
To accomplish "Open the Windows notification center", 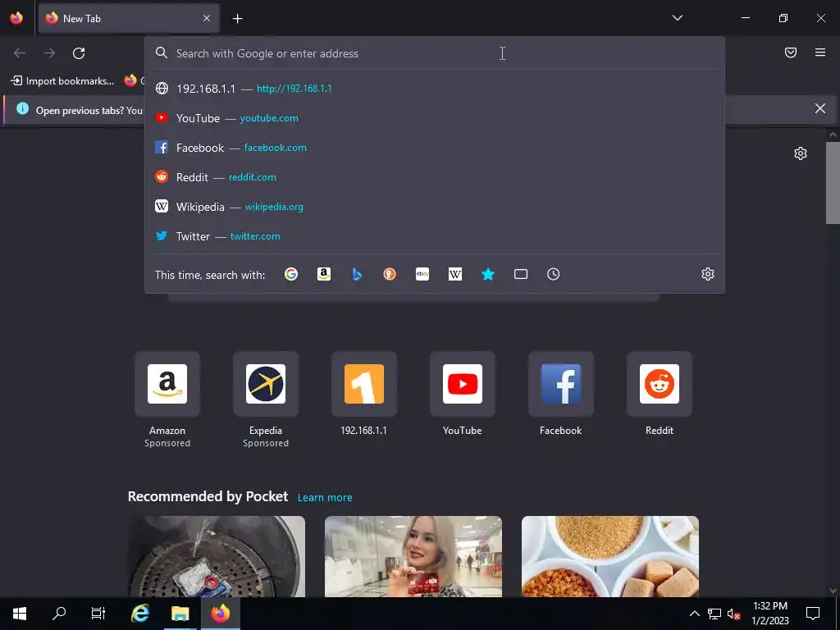I will point(813,614).
